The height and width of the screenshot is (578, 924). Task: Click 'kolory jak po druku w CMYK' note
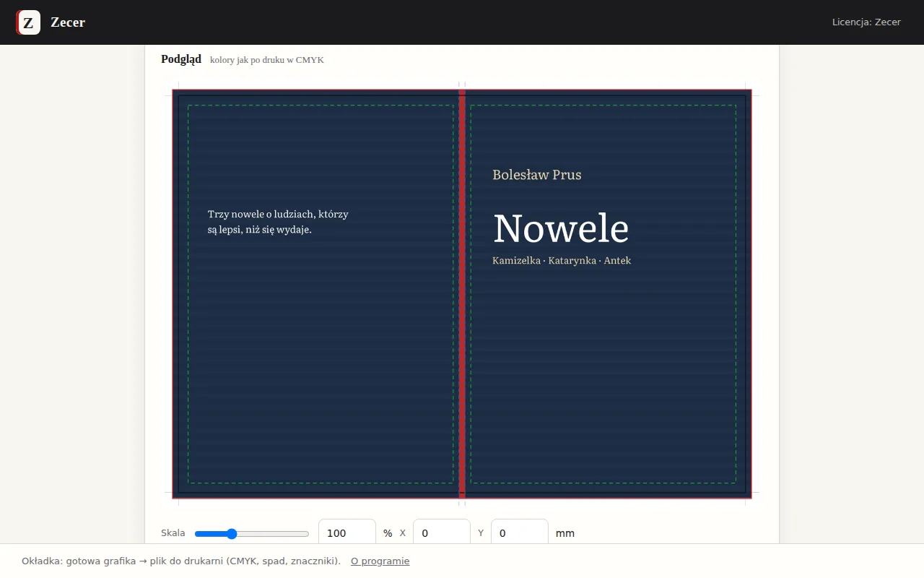coord(267,60)
